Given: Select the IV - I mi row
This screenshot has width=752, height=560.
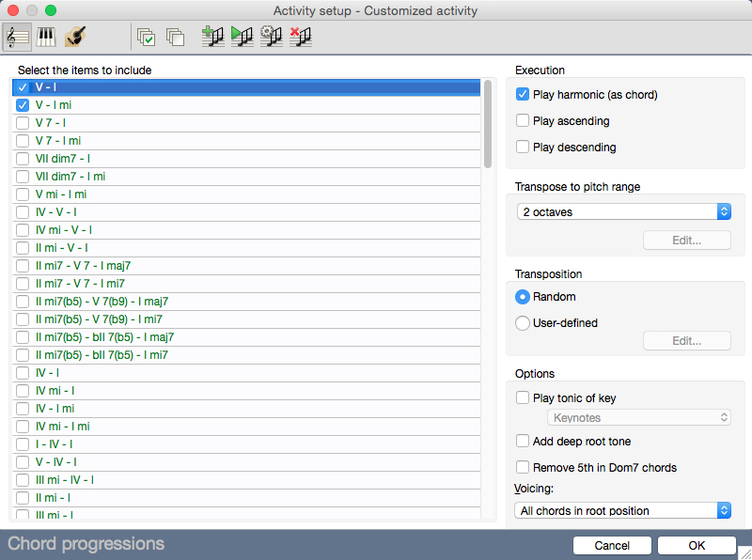Looking at the screenshot, I should pyautogui.click(x=246, y=409).
